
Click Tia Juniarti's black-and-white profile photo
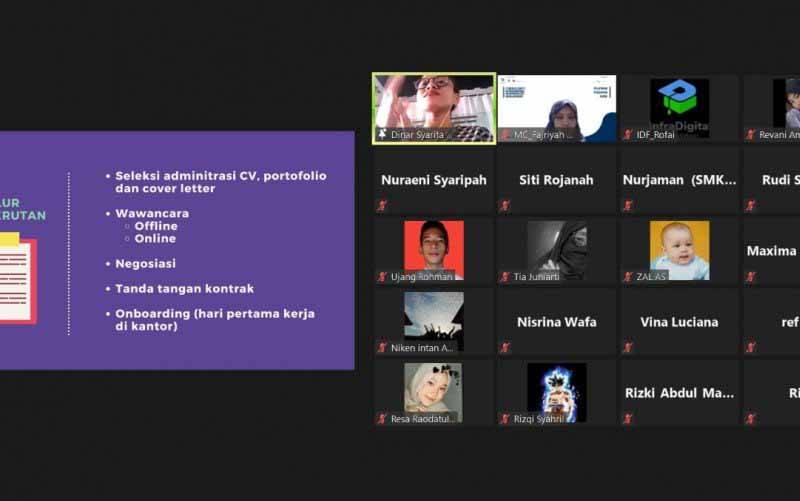click(x=557, y=250)
